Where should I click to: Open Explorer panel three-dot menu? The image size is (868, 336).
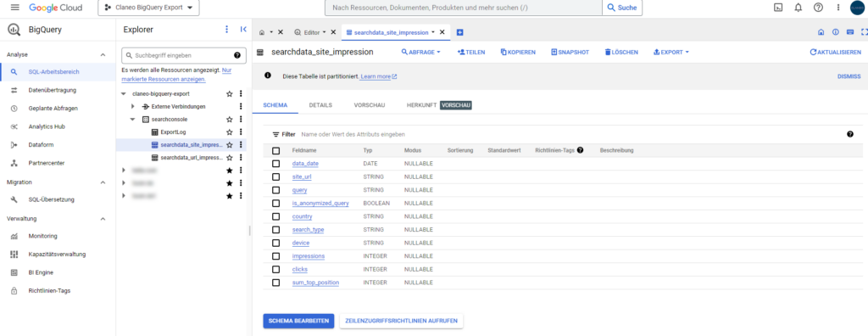[226, 30]
